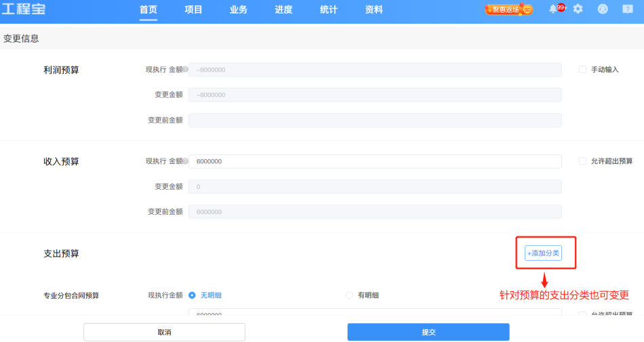The image size is (644, 342).
Task: Click the 工程宝 logo
Action: tap(24, 9)
